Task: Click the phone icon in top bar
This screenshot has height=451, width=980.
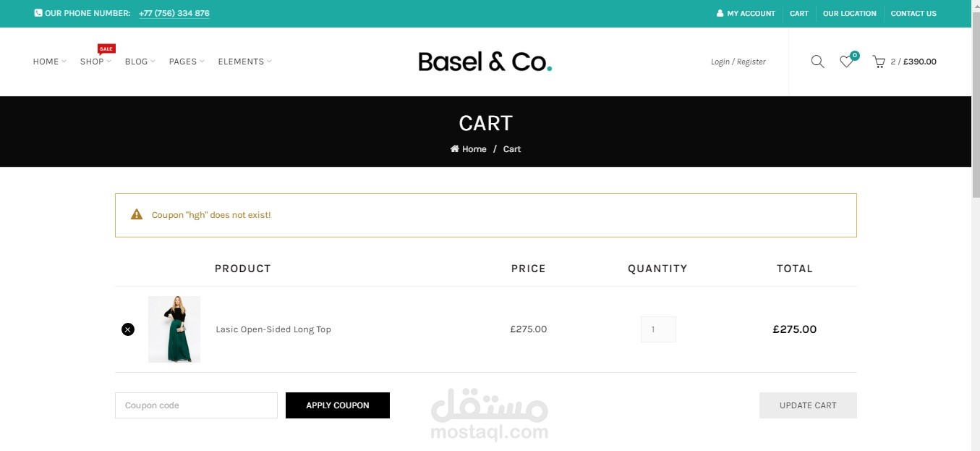Action: point(38,13)
